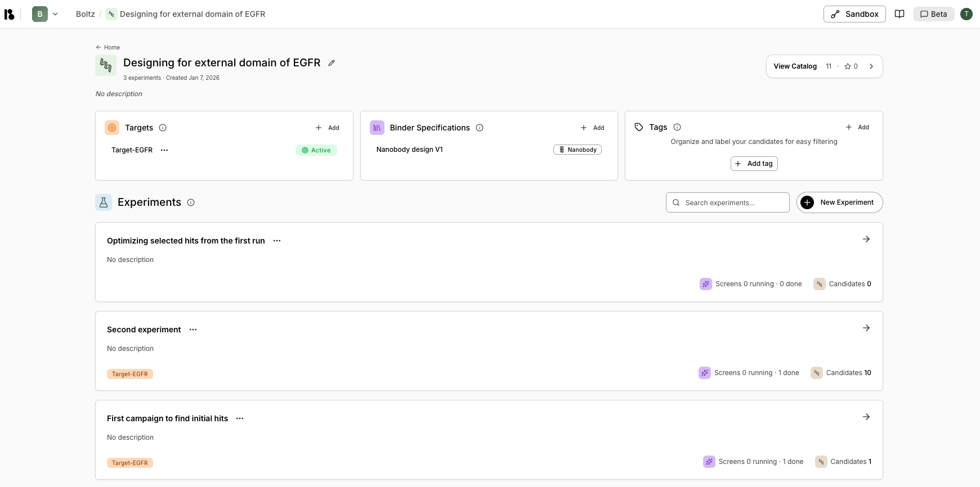Click Candidates icon in First campaign
980x487 pixels.
click(821, 462)
